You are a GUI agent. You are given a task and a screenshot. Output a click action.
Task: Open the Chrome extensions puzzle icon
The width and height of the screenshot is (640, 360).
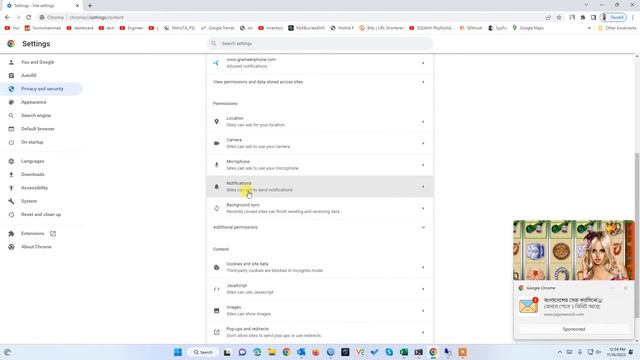click(583, 17)
